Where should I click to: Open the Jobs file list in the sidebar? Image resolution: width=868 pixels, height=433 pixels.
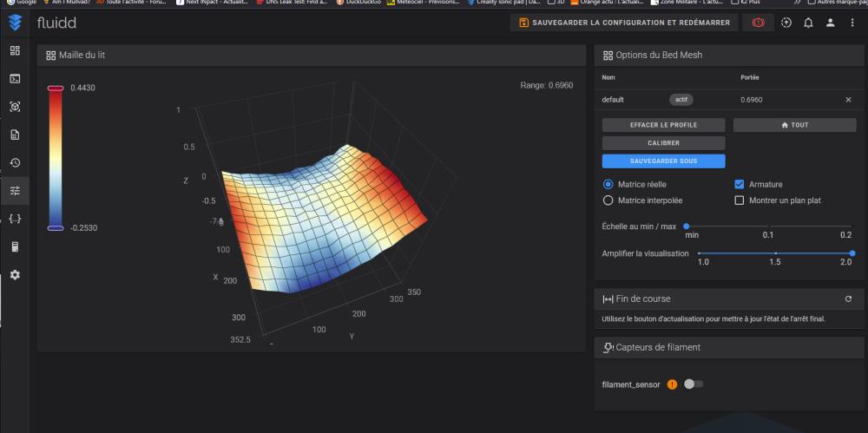[x=15, y=134]
